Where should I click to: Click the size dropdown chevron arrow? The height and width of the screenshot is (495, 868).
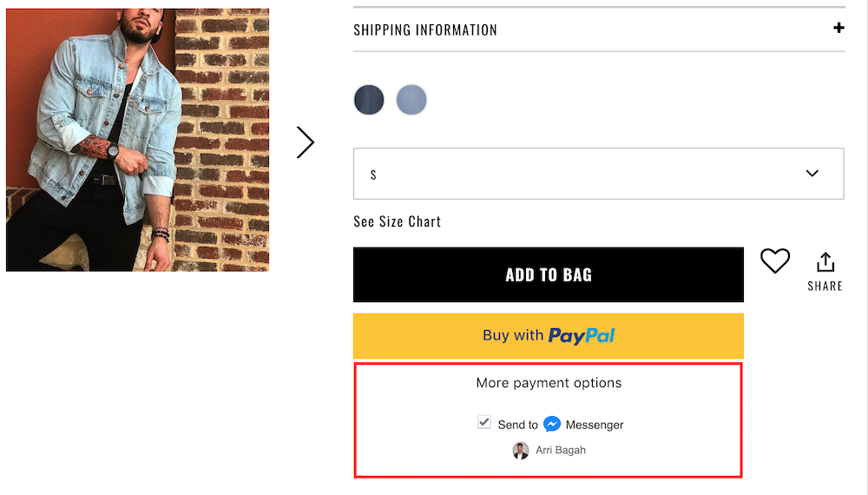[812, 174]
